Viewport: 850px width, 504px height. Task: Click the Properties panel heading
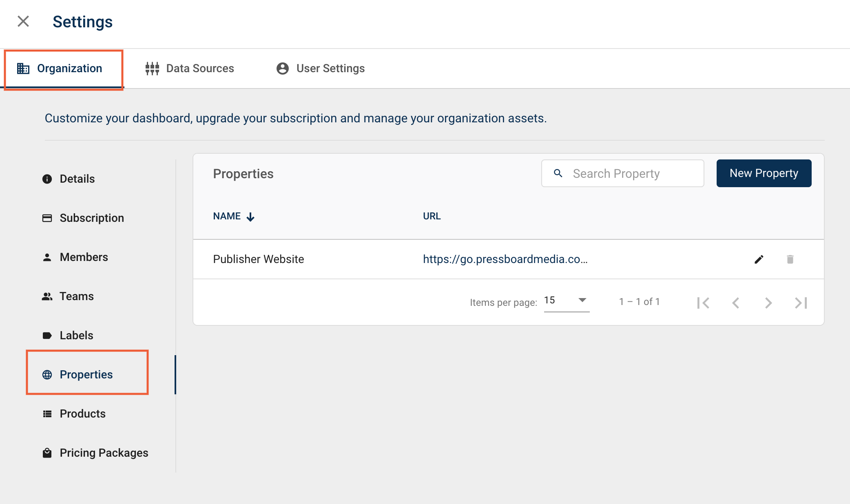click(243, 174)
